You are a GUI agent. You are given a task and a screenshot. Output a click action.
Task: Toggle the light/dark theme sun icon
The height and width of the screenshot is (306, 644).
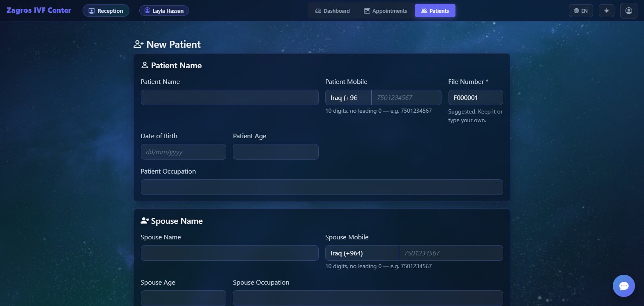pos(607,11)
